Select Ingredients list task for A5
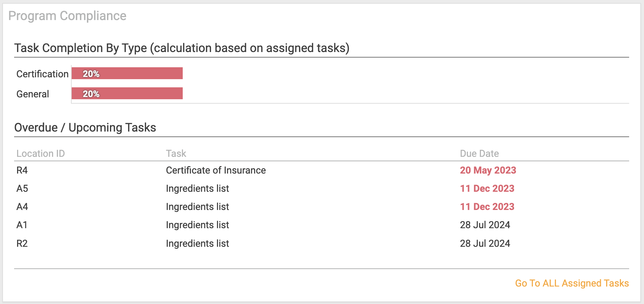Image resolution: width=644 pixels, height=304 pixels. 197,188
